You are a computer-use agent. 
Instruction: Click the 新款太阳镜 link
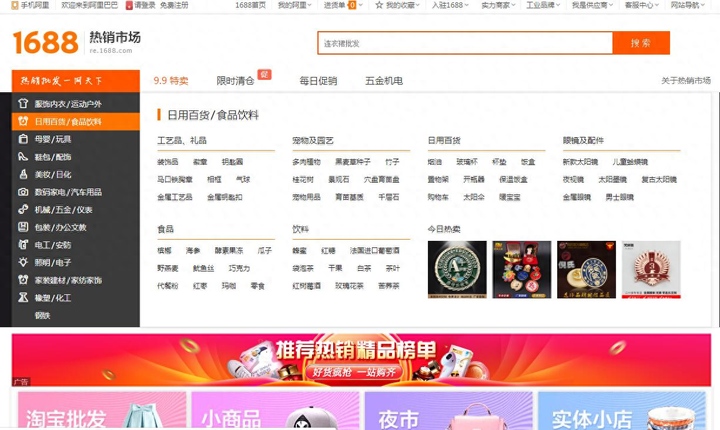pyautogui.click(x=580, y=162)
